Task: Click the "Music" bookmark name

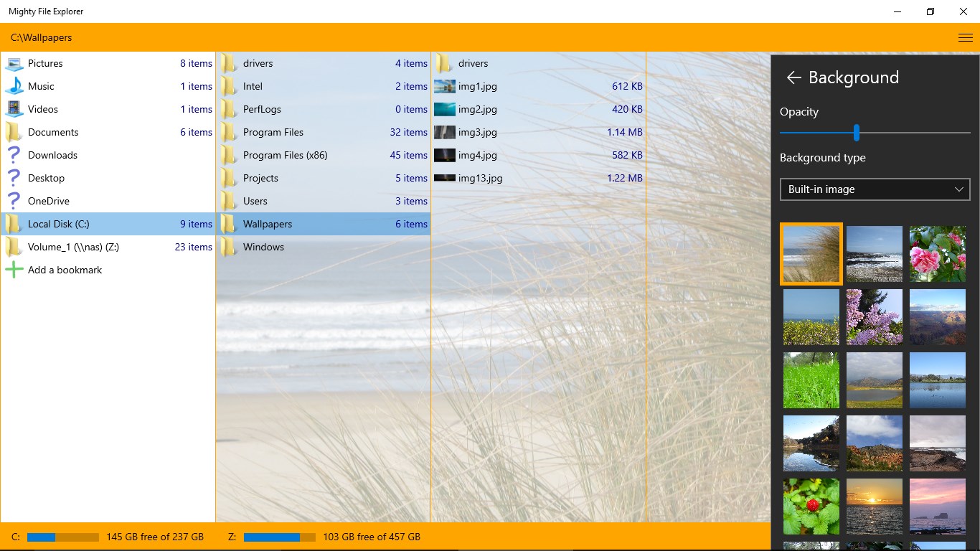Action: 41,86
